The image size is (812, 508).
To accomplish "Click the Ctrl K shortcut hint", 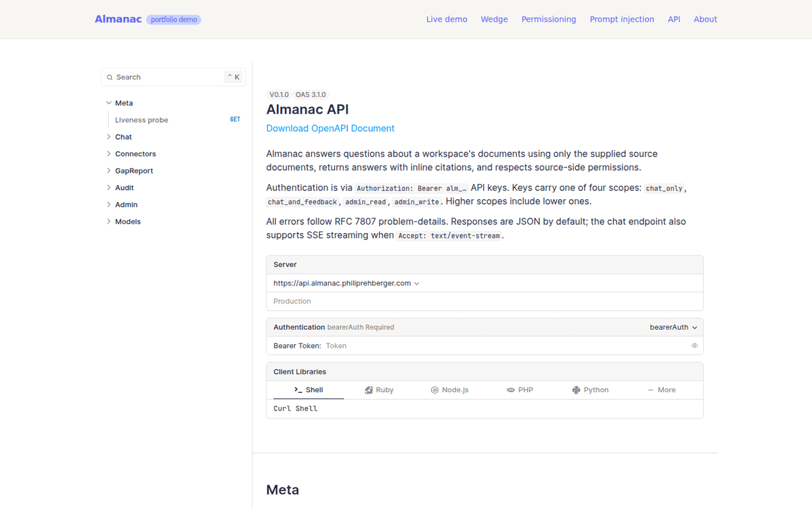I will 233,77.
